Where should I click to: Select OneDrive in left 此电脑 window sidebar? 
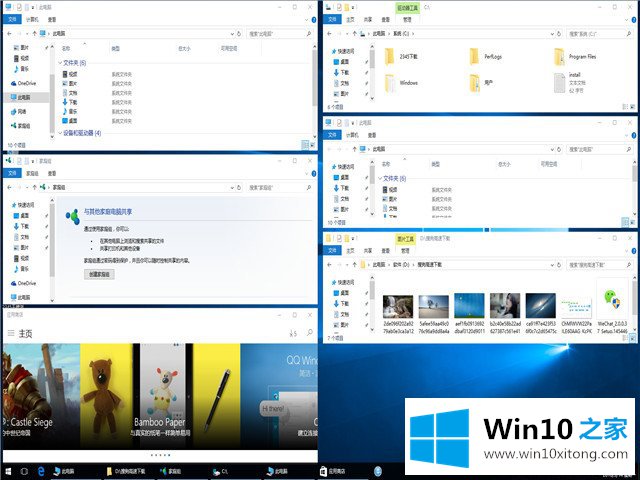24,83
